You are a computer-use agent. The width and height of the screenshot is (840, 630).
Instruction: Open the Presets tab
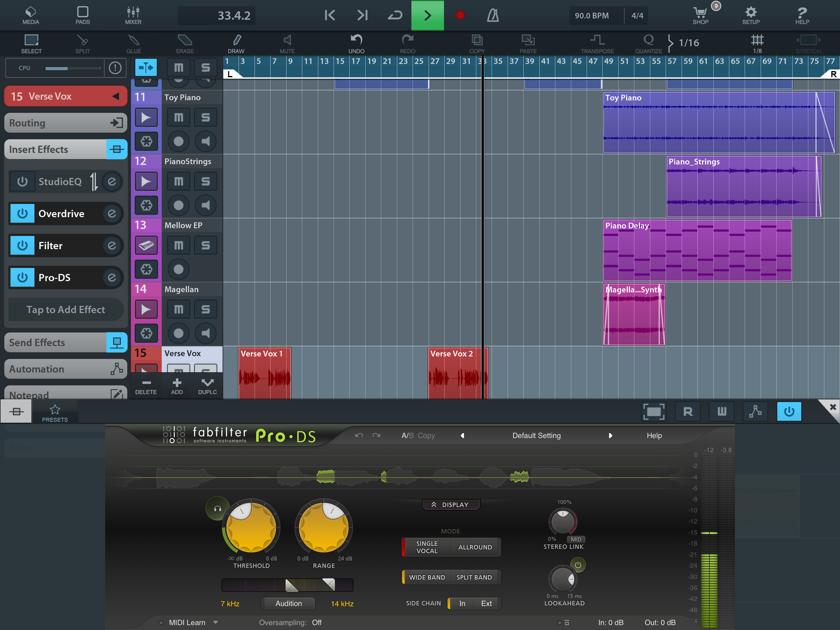coord(55,413)
